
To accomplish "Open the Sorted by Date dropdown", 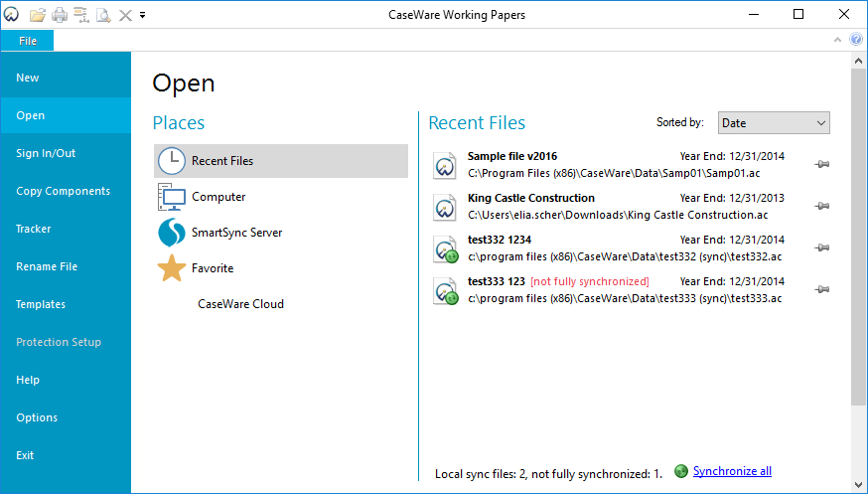I will [774, 123].
